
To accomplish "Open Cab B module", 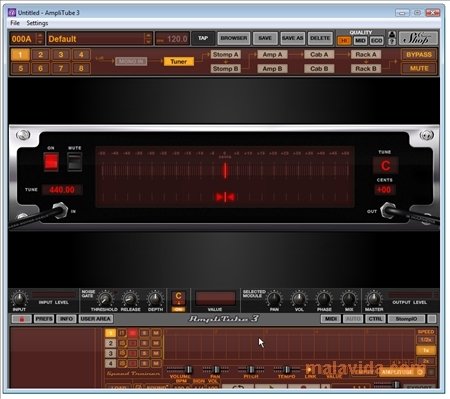I will pos(319,69).
